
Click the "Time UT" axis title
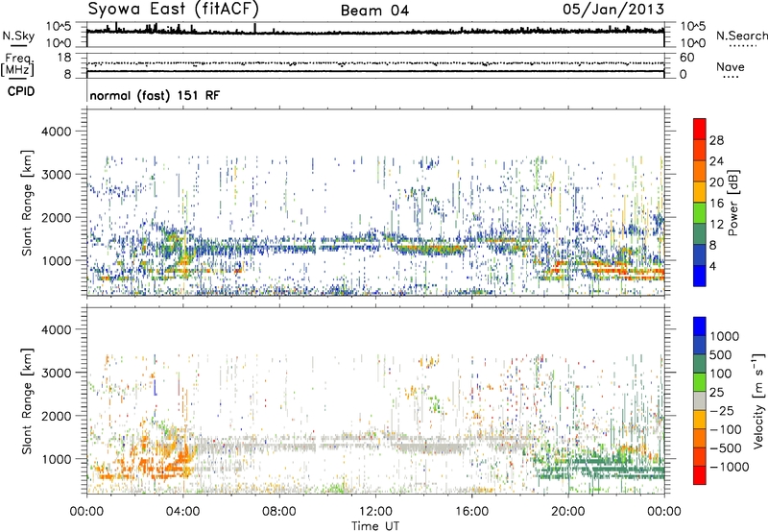point(375,526)
